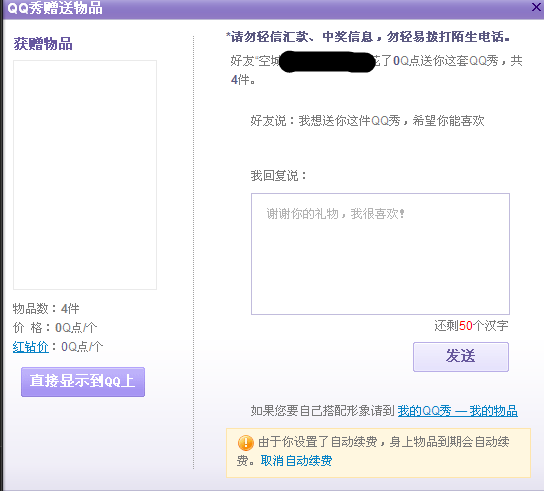
Task: Click the 物品数:4件 text
Action: pyautogui.click(x=46, y=308)
